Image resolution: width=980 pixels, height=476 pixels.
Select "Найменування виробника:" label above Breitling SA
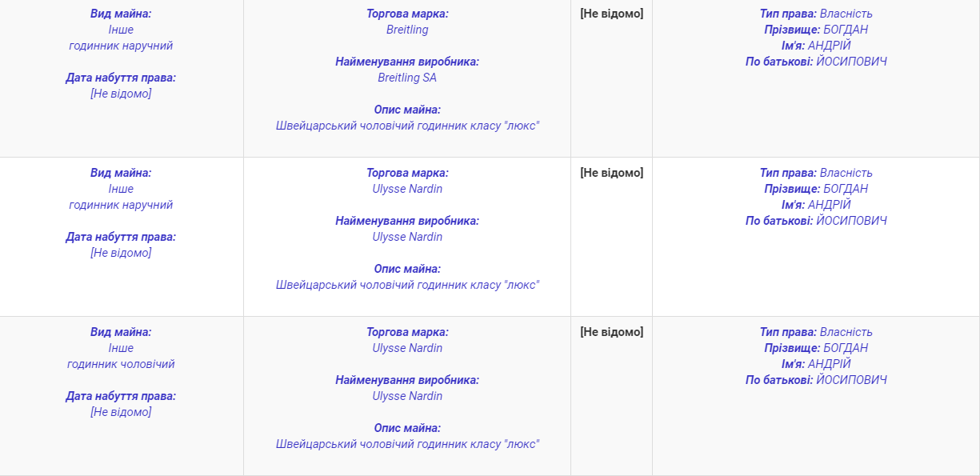407,62
